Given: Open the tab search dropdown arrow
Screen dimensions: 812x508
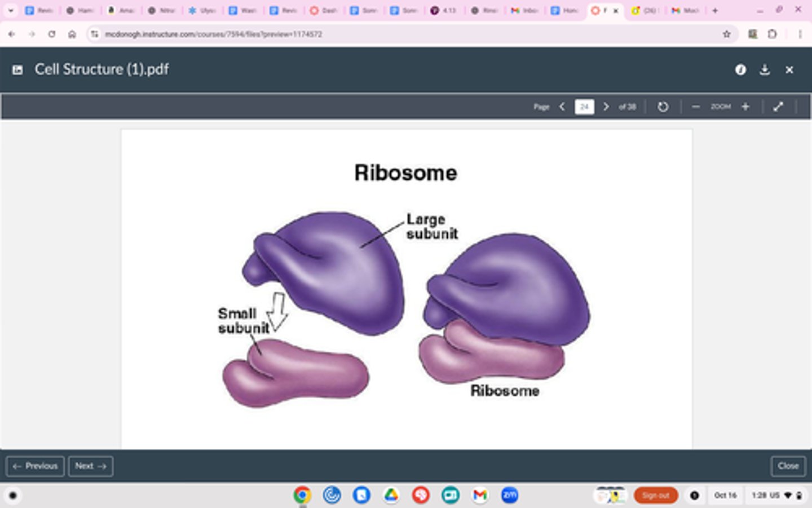Looking at the screenshot, I should [10, 10].
